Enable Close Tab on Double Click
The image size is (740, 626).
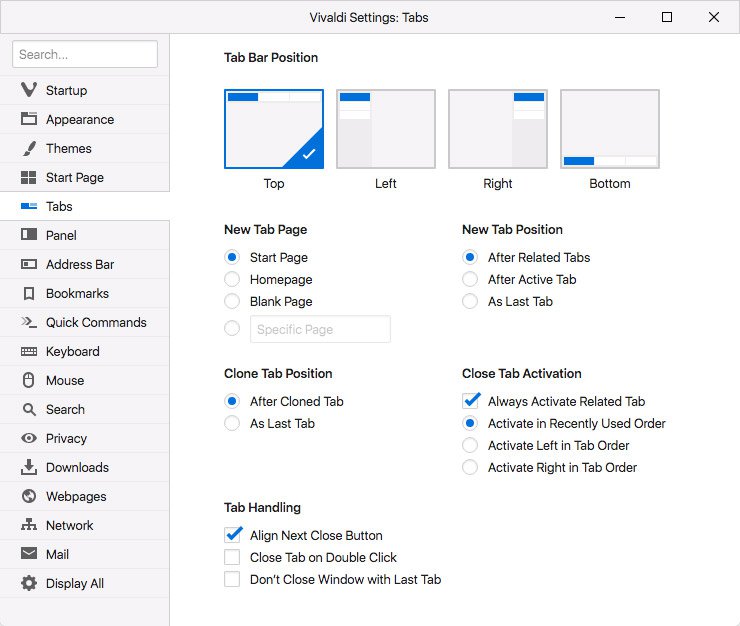pos(232,557)
